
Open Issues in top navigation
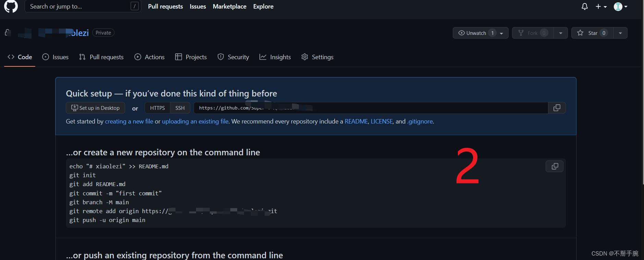198,6
